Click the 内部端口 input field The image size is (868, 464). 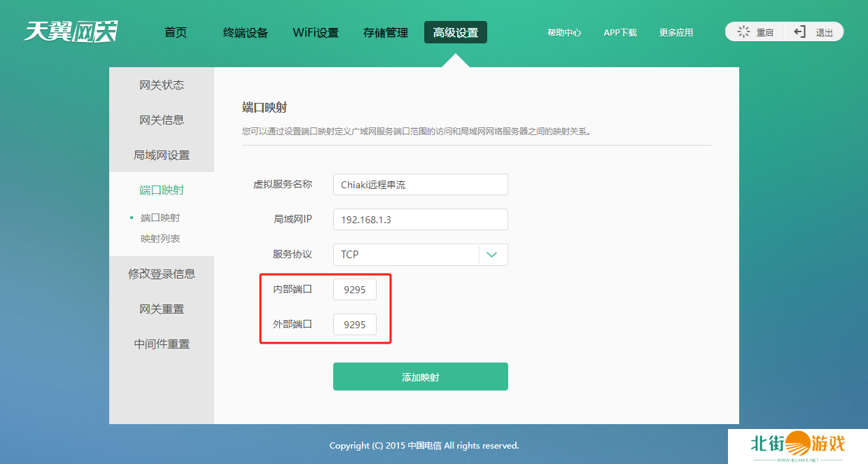click(x=355, y=290)
